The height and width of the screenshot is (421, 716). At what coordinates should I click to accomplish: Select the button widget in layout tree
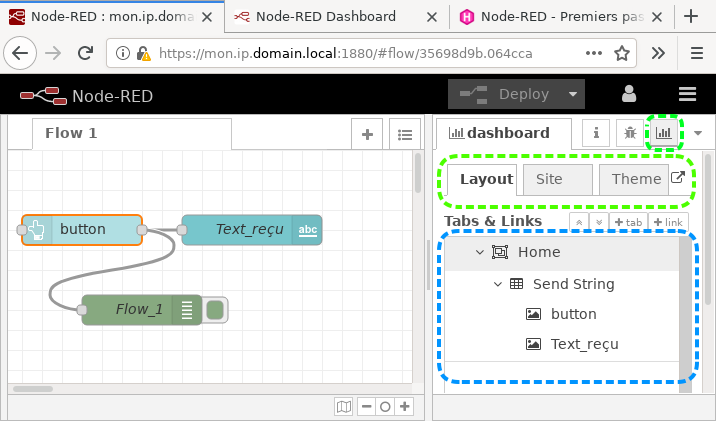[x=562, y=314]
